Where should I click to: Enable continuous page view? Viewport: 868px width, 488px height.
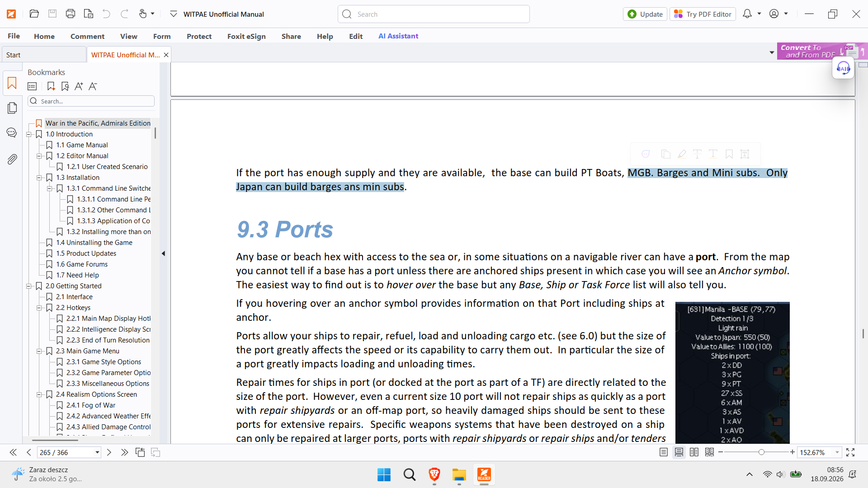pyautogui.click(x=679, y=452)
